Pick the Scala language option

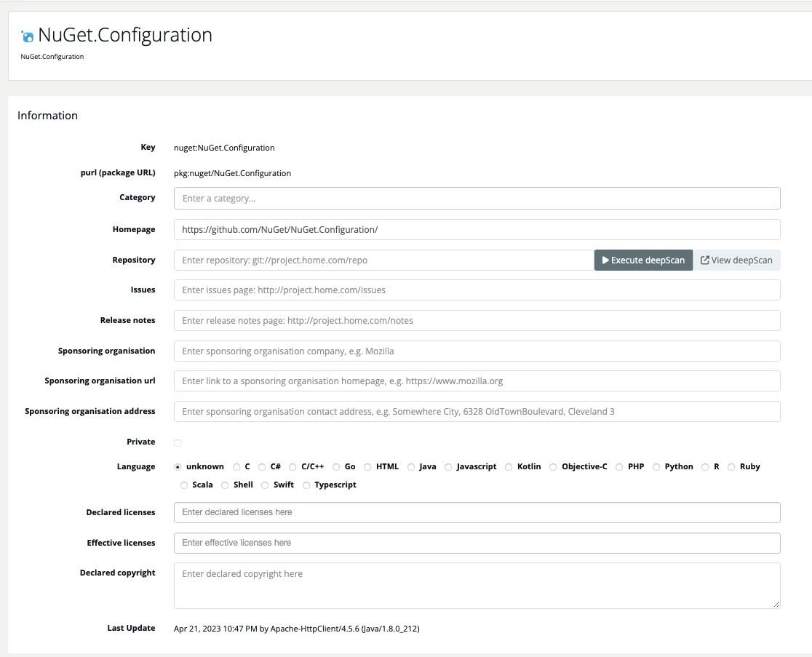pos(184,485)
